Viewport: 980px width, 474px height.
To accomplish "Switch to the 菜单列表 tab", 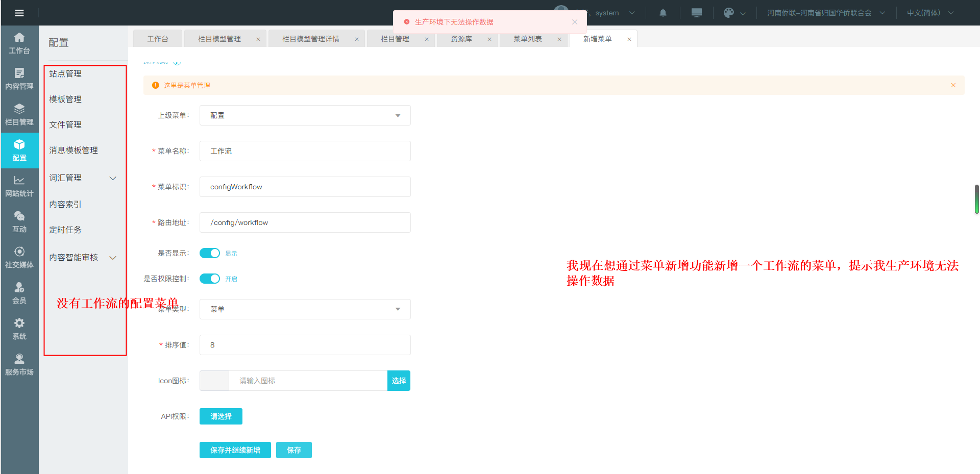I will coord(527,39).
